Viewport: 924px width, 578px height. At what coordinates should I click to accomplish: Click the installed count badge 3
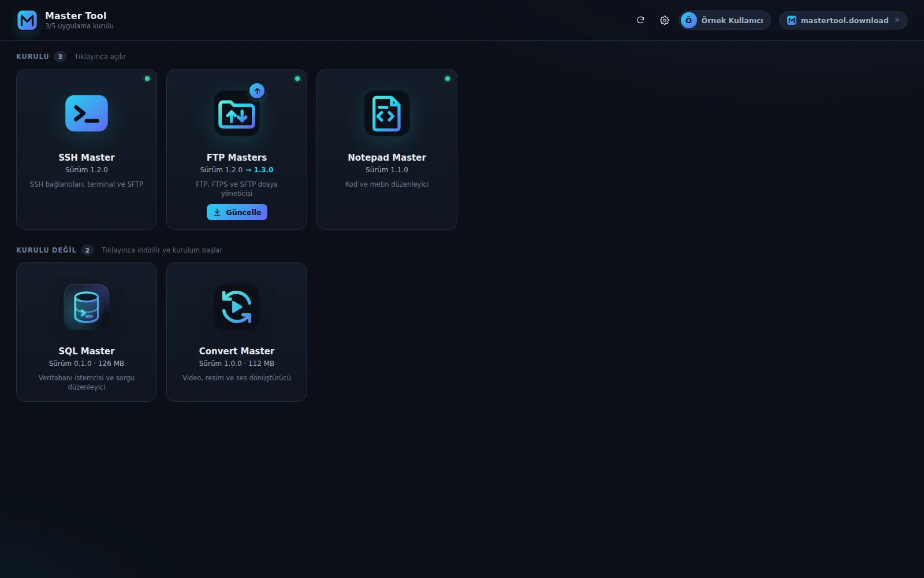tap(60, 57)
